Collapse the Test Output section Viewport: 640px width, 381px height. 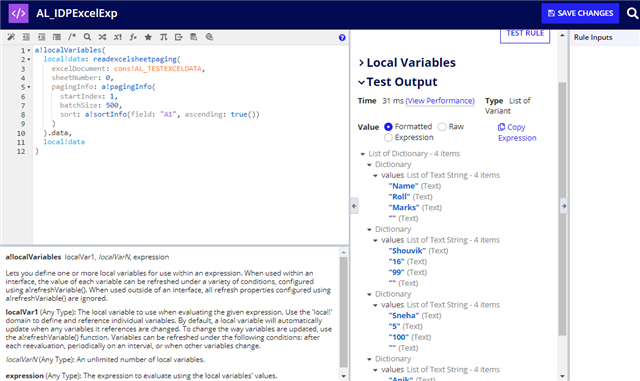pyautogui.click(x=361, y=82)
